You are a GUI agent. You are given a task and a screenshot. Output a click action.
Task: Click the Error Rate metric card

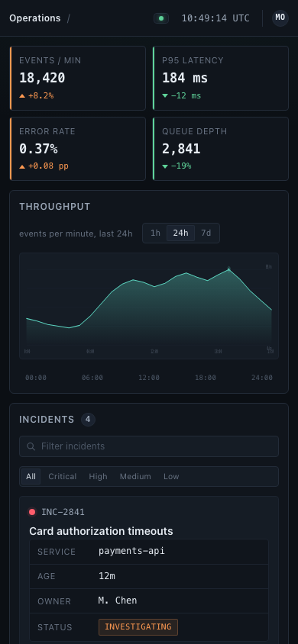click(78, 149)
